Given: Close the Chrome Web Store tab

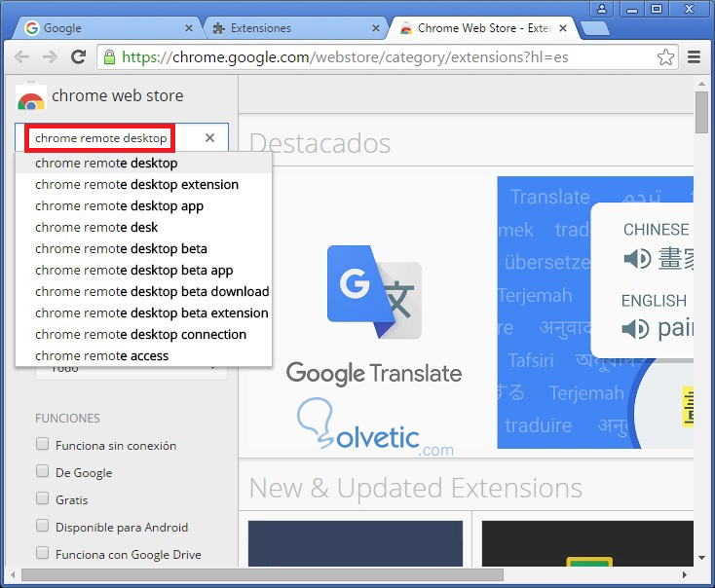Looking at the screenshot, I should click(563, 28).
